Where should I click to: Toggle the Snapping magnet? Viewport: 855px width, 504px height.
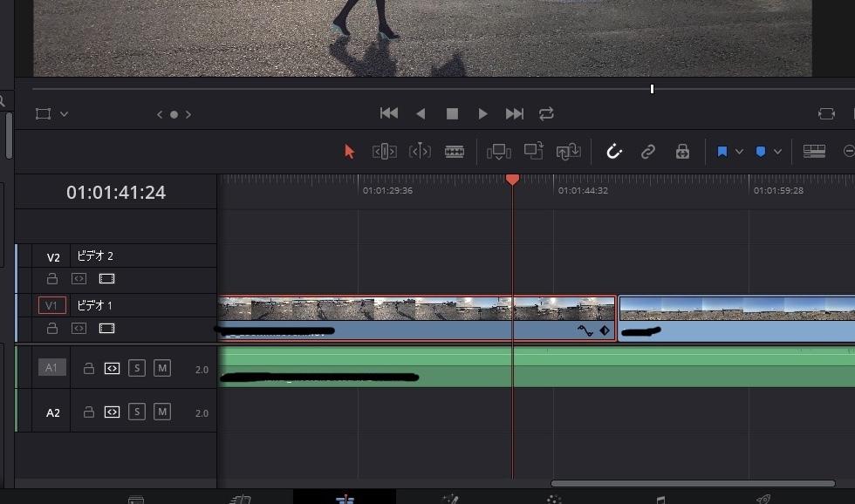pos(614,151)
